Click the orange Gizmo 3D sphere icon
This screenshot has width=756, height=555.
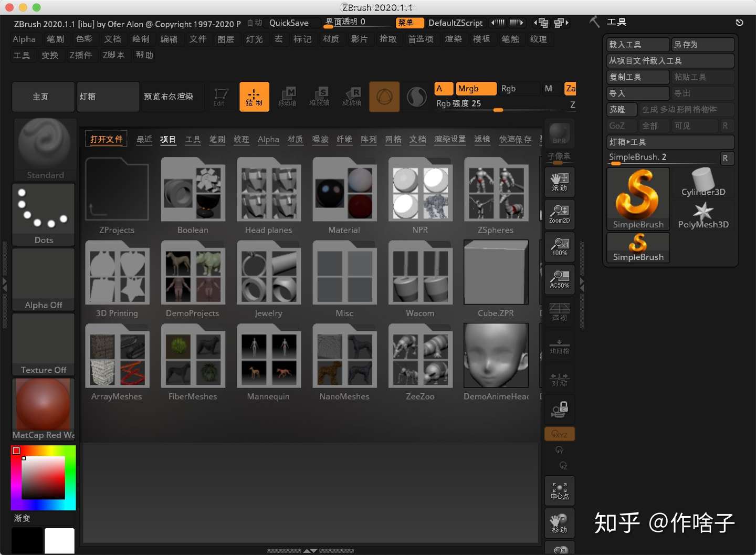384,97
